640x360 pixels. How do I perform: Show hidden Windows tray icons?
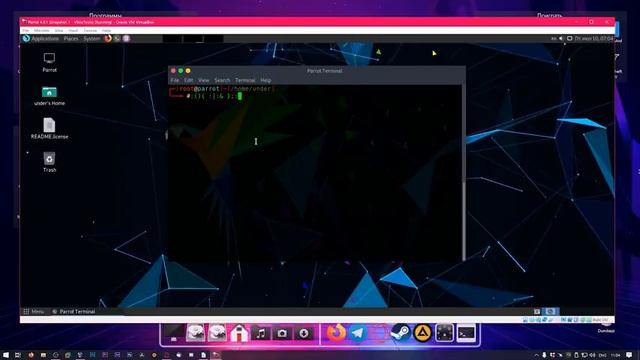536,355
